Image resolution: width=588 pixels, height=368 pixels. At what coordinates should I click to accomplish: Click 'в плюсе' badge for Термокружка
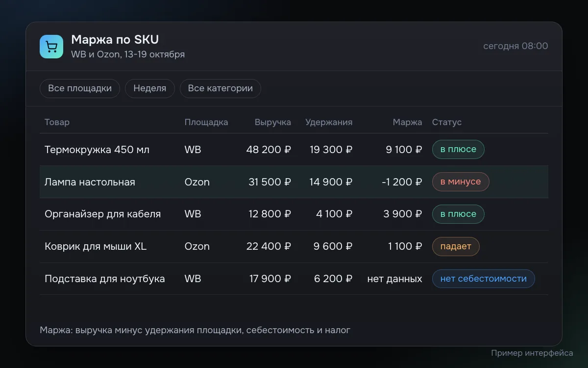(458, 150)
